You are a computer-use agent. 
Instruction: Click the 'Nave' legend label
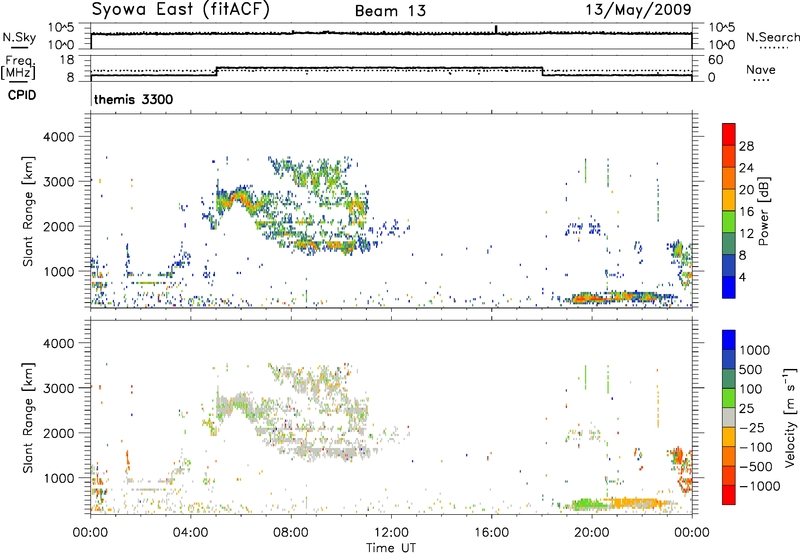761,69
